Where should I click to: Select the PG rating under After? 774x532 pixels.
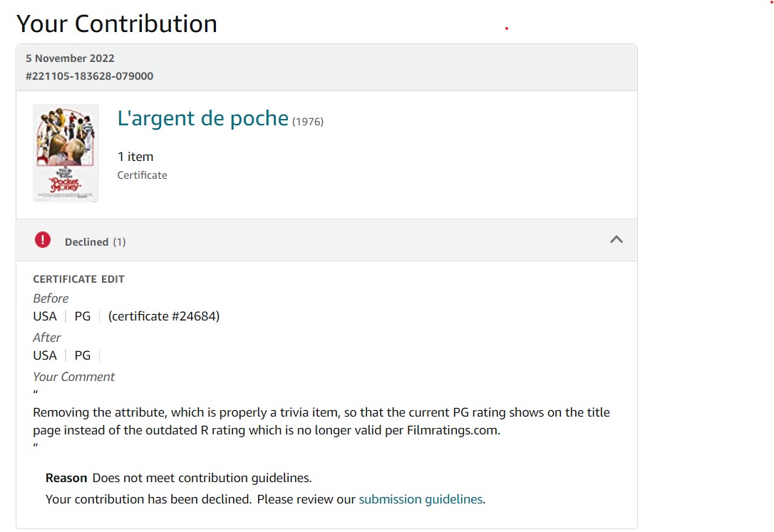pyautogui.click(x=82, y=355)
